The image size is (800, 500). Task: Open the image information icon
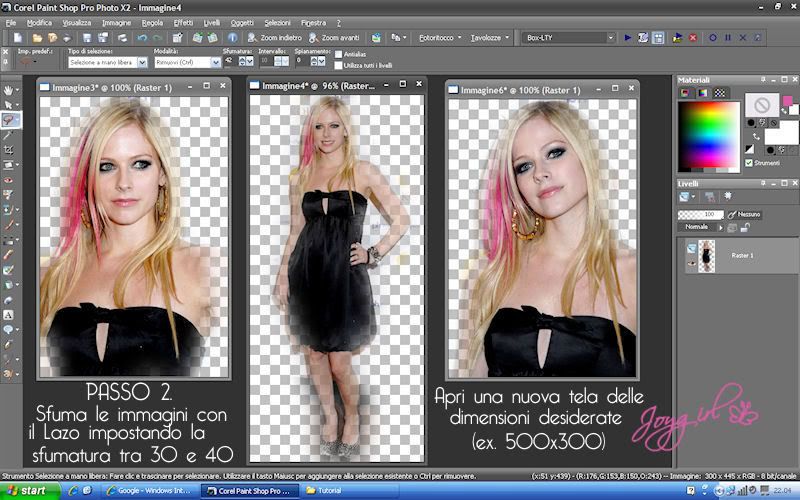232,38
